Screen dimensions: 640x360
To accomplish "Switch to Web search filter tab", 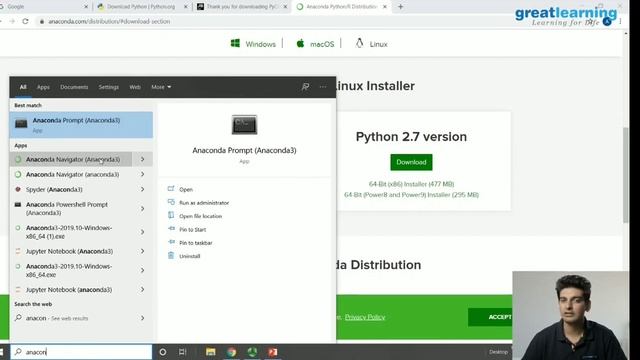I will [135, 87].
